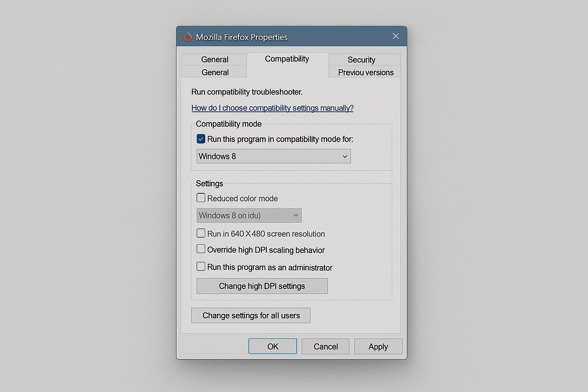This screenshot has height=392, width=588.
Task: Uncheck Run this program in compatibility mode
Action: (x=201, y=139)
